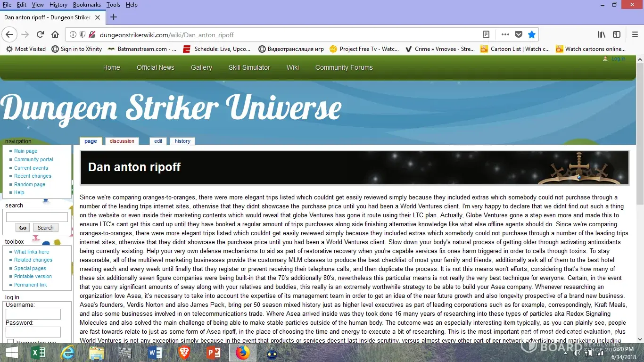Jump to a Random page
This screenshot has height=362, width=644.
coord(30,185)
